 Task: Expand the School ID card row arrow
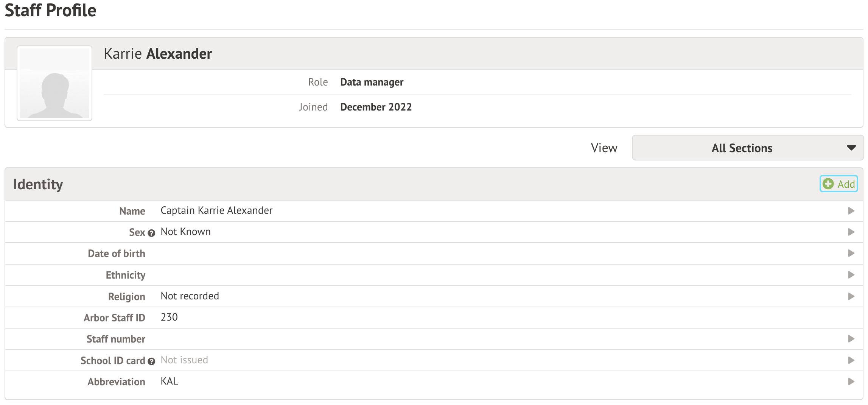pyautogui.click(x=851, y=360)
